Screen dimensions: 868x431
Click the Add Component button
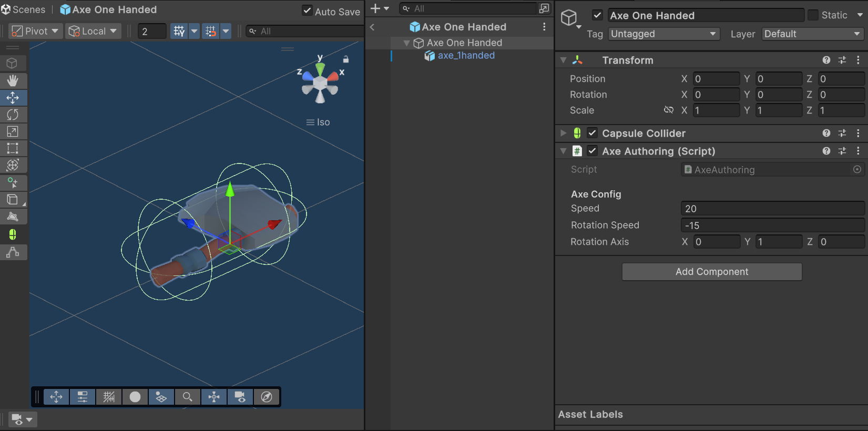712,272
